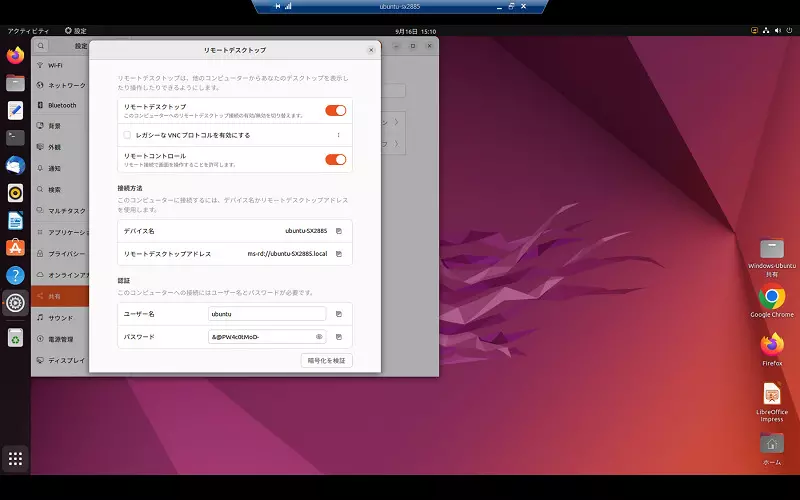Copy device name ubuntu-SX2885
800x500 pixels.
pos(339,231)
